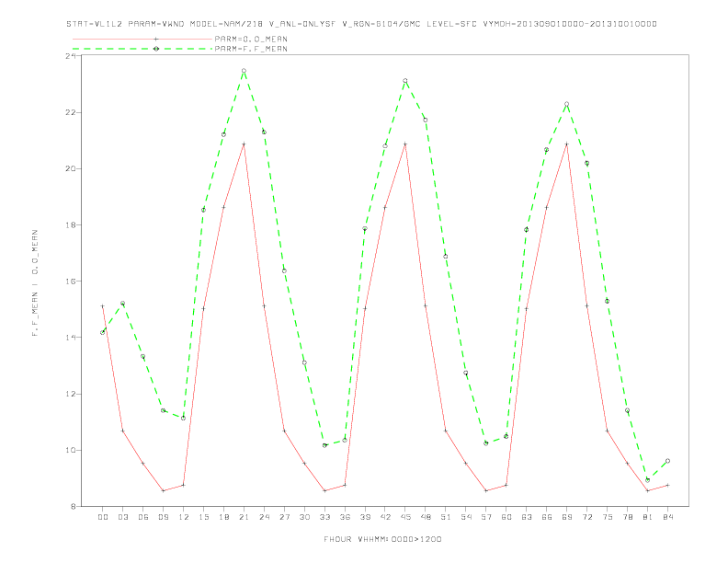
Task: Click the green F.F_MEAN peak marker at hour 21
Action: pos(244,71)
